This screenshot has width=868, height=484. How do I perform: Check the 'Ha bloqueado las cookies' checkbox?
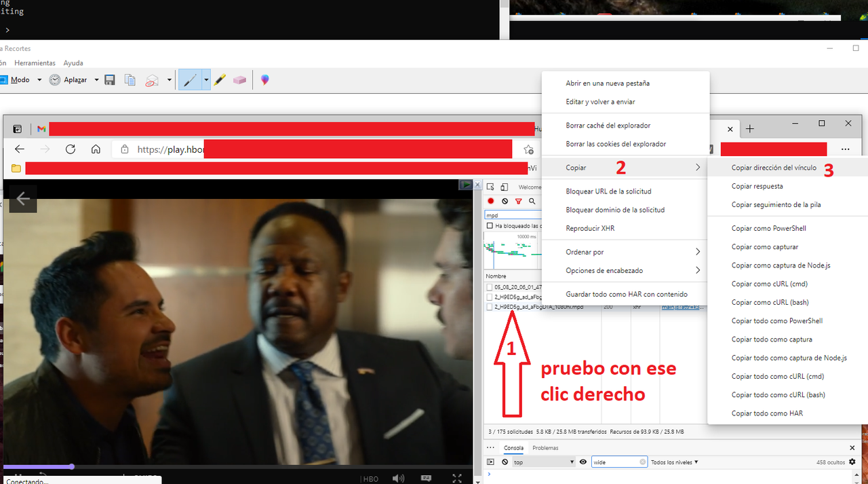click(490, 226)
